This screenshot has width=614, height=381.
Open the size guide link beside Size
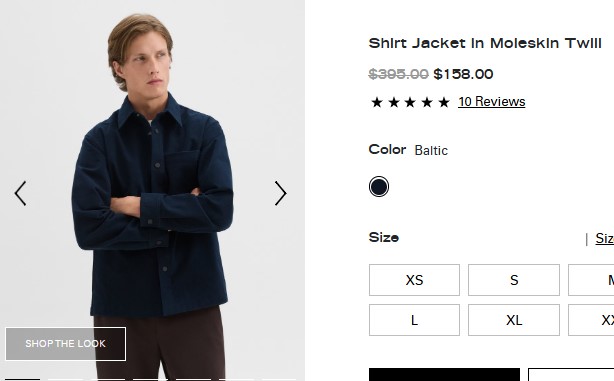[605, 238]
